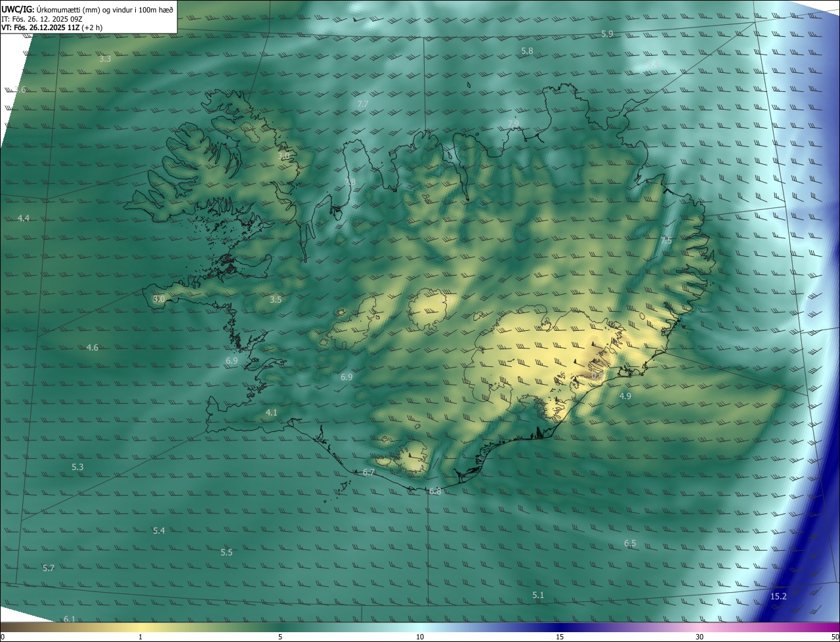840x642 pixels.
Task: Click the title 'Úrkomumætti (mm) og vindur í 100m hæð'
Action: pos(105,9)
